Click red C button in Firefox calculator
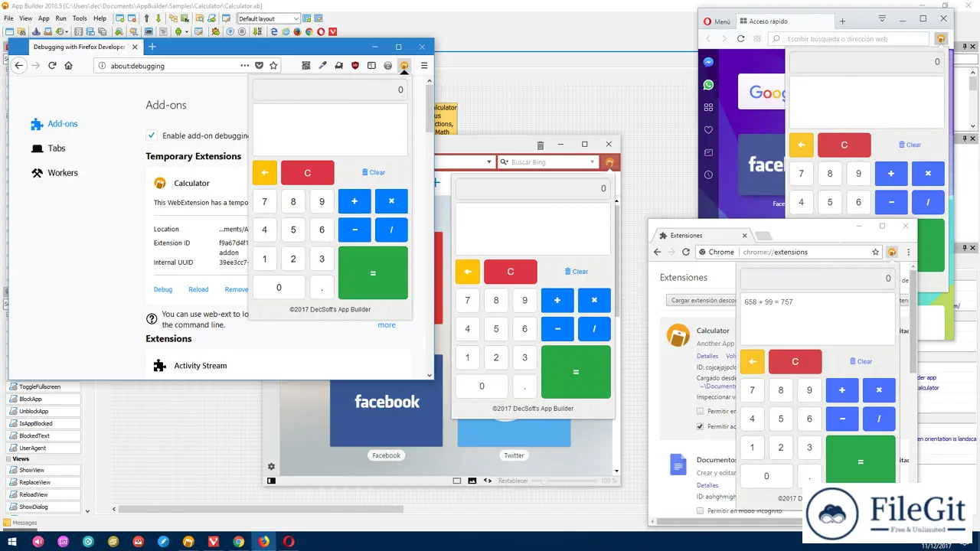Image resolution: width=980 pixels, height=551 pixels. 308,173
